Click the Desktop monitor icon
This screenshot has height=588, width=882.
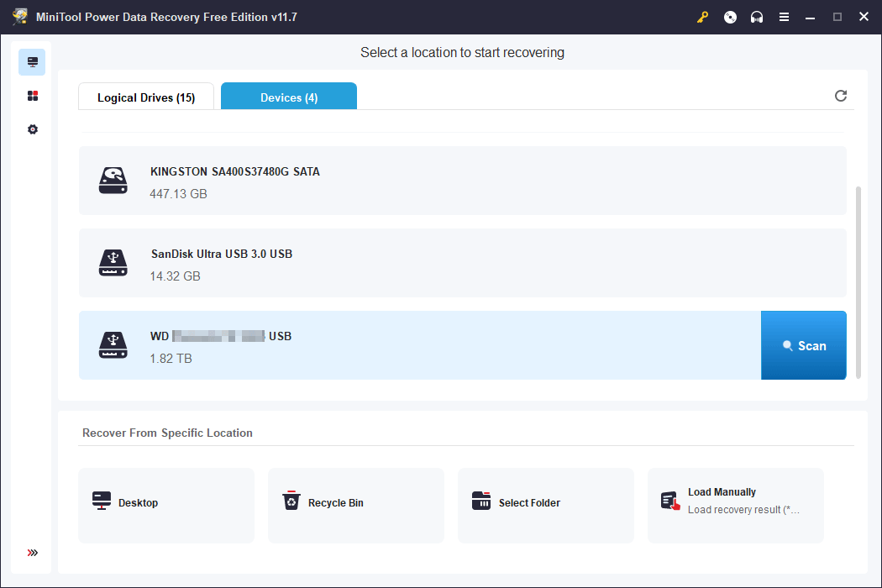click(102, 501)
